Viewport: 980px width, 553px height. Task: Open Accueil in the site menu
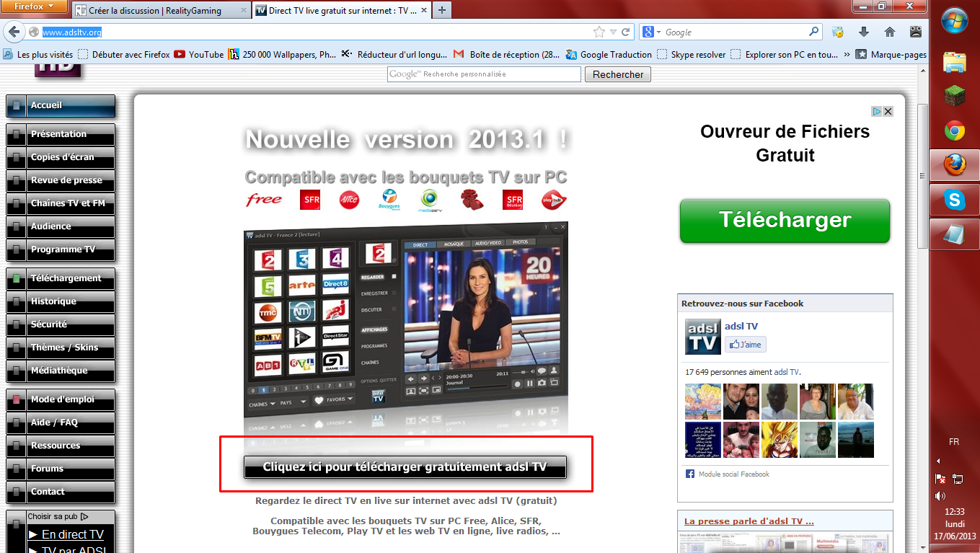point(61,105)
